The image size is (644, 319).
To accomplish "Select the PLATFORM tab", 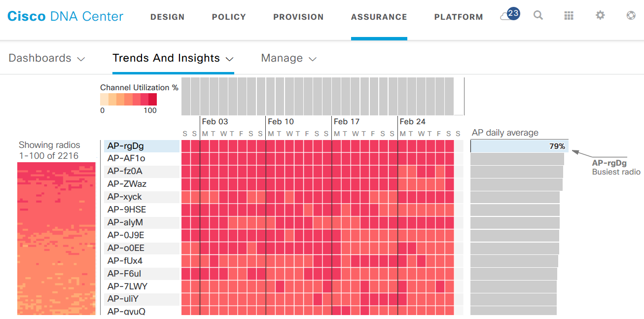I will click(x=459, y=17).
